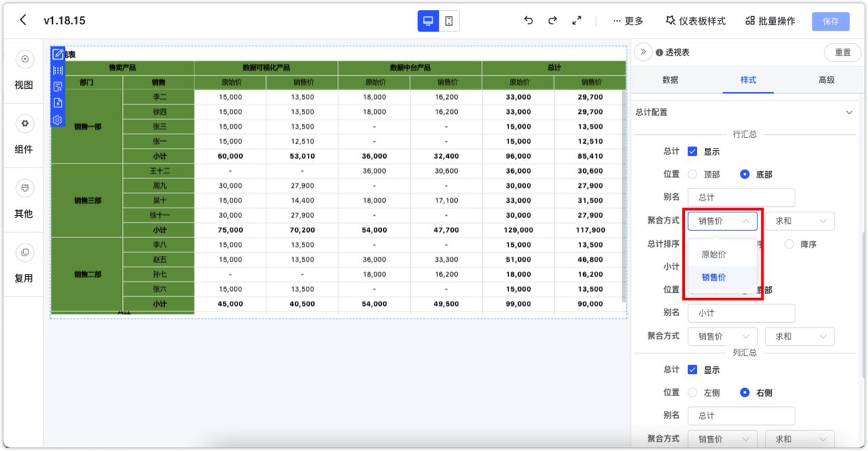Screen dimensions: 868x451
Task: Open 小计 聚合方式 销售价 dropdown
Action: pos(722,336)
